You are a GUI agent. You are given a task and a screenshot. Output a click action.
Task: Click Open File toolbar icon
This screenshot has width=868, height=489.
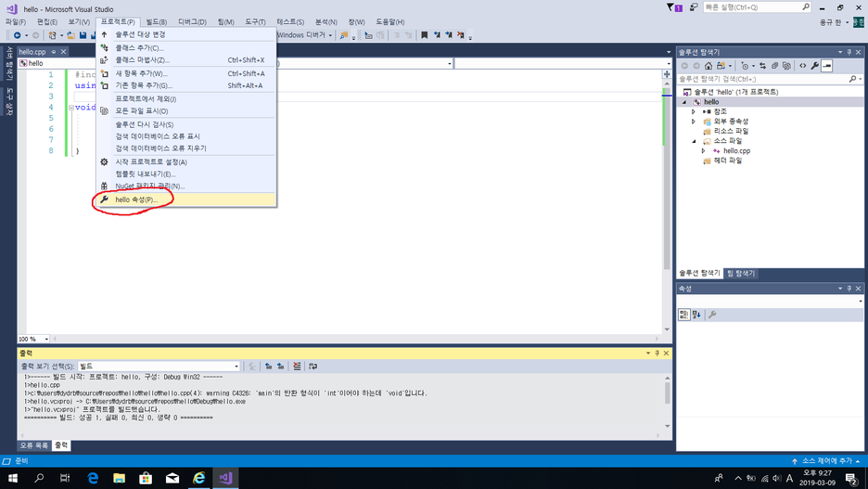point(70,35)
